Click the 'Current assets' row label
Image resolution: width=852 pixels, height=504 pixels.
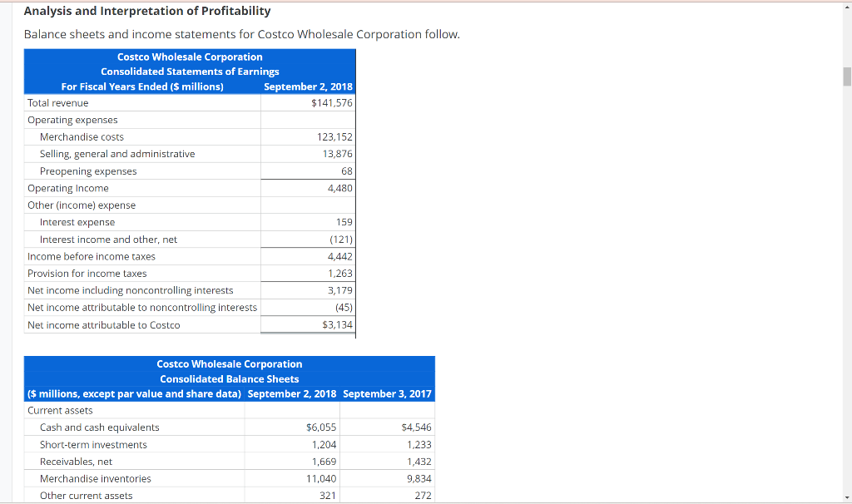click(x=60, y=411)
